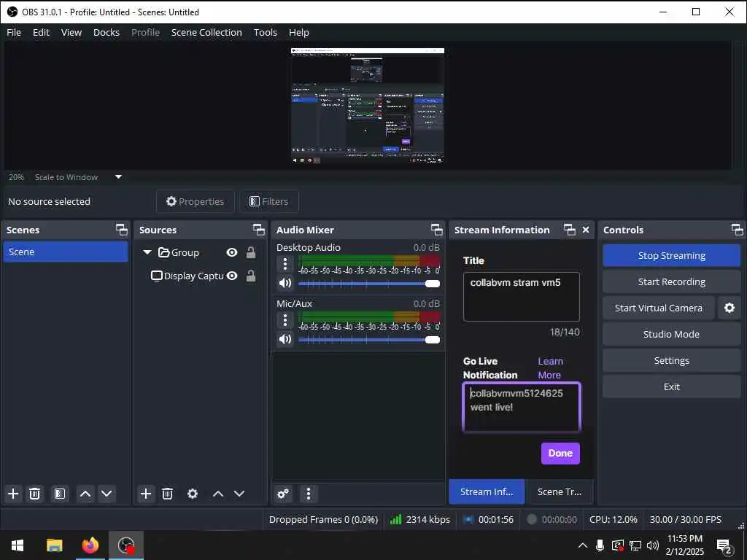
Task: Adjust Mic/Aux volume slider
Action: click(x=368, y=340)
